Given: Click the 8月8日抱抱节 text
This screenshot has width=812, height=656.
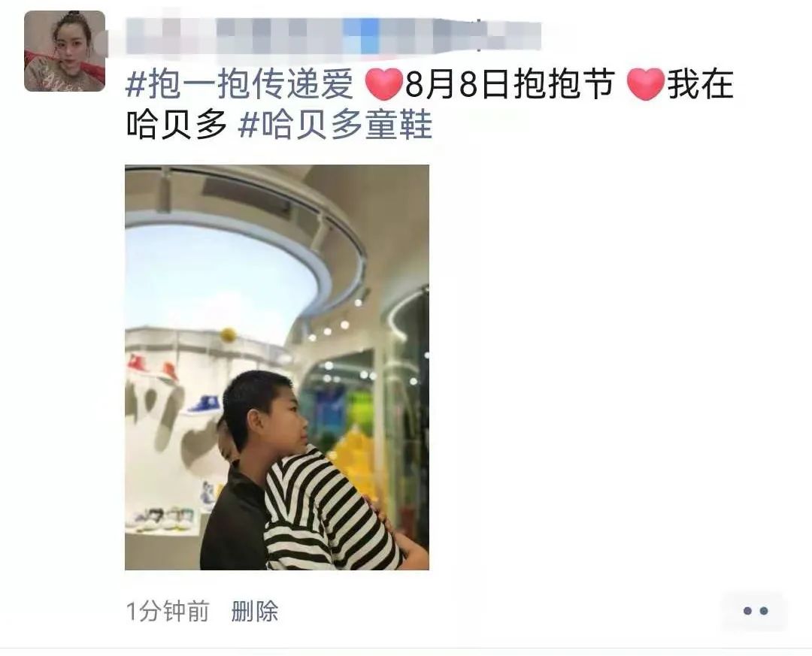Looking at the screenshot, I should (x=510, y=84).
